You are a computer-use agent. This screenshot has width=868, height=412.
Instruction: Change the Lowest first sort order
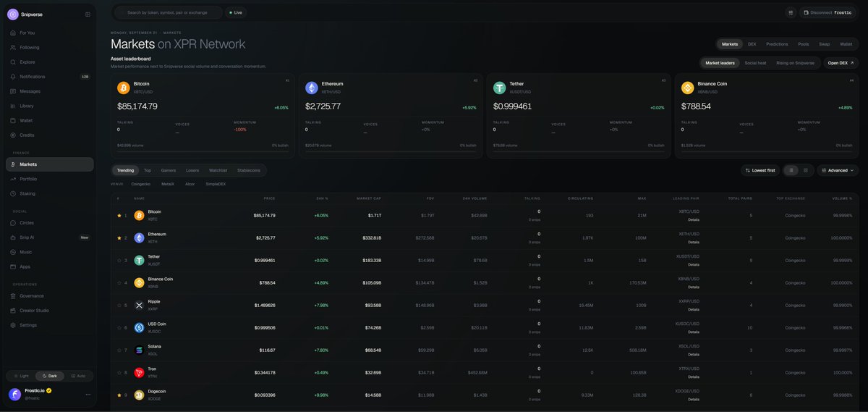[760, 170]
